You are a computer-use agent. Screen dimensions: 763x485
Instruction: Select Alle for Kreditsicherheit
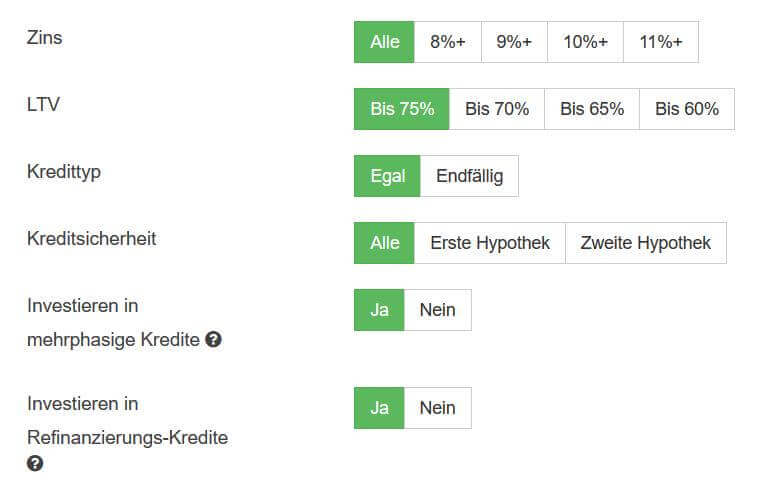click(x=384, y=243)
